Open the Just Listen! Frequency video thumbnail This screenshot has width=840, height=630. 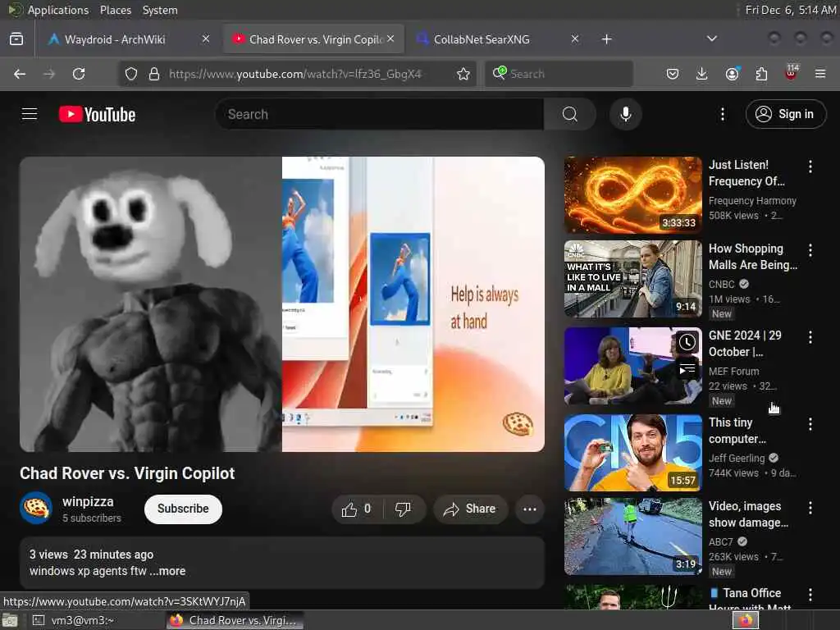pyautogui.click(x=632, y=195)
